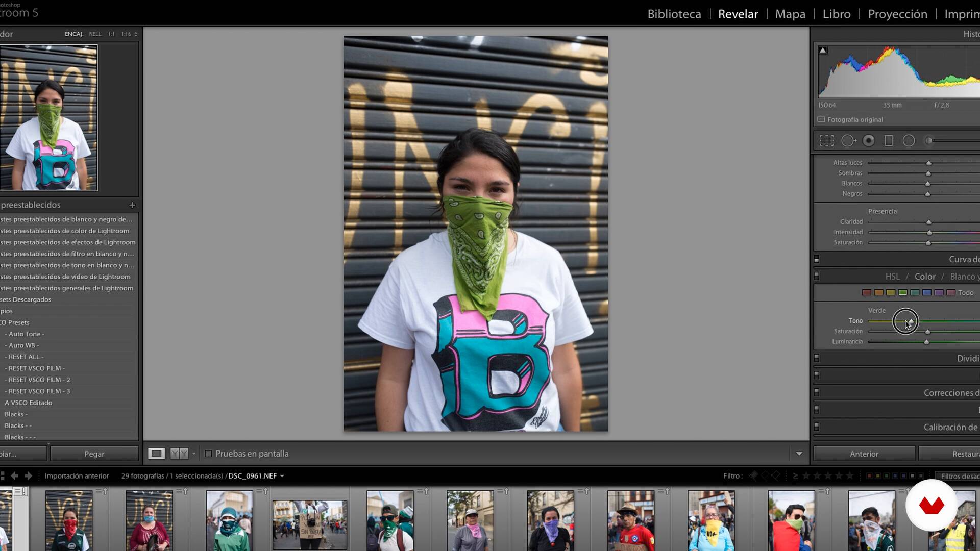This screenshot has height=551, width=980.
Task: Toggle histogram shadow clipping indicator triangle
Action: [x=823, y=50]
